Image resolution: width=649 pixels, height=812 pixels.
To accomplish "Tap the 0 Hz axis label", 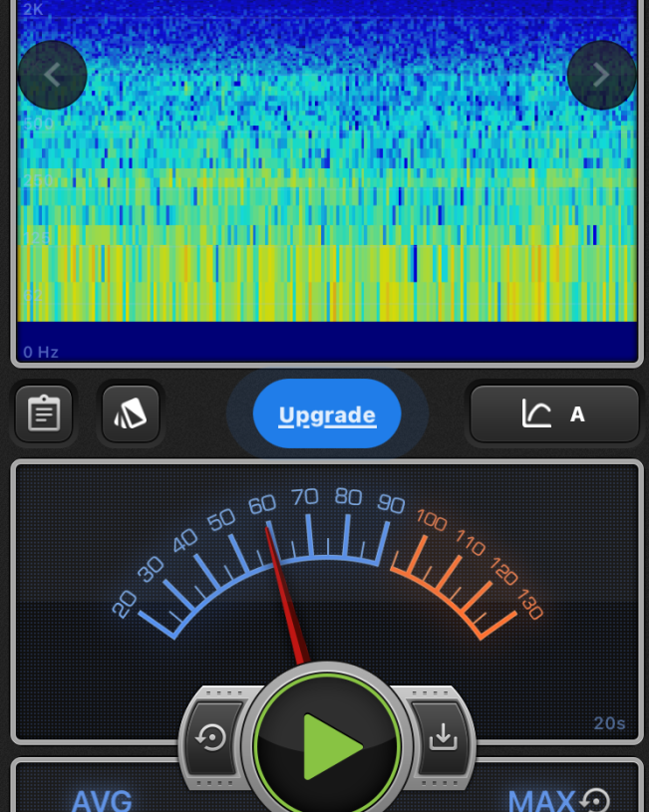I will click(x=41, y=352).
